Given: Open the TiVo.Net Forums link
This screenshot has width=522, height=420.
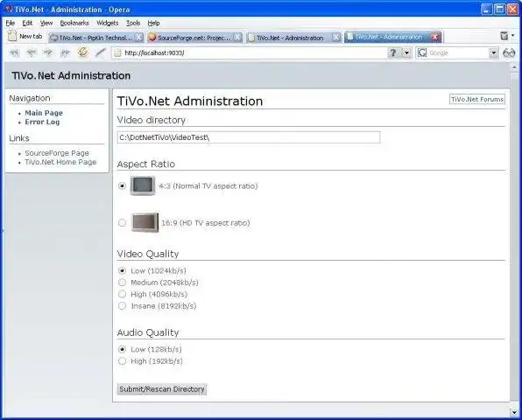Looking at the screenshot, I should pyautogui.click(x=477, y=99).
